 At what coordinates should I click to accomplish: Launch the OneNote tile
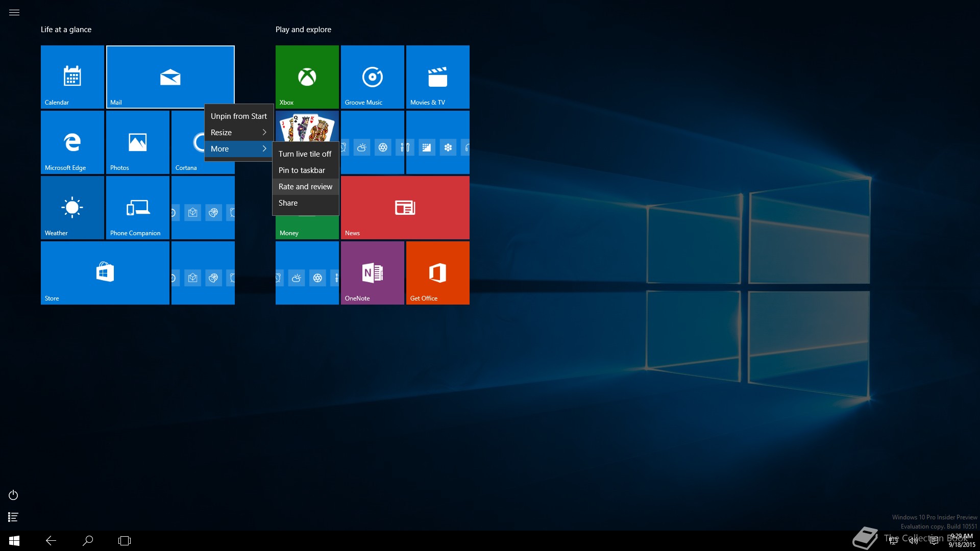click(373, 273)
